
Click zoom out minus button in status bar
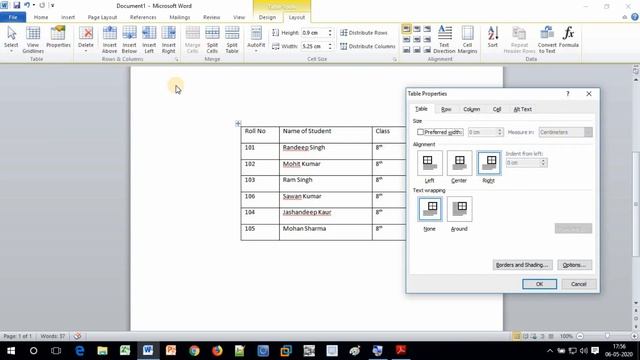coord(580,336)
